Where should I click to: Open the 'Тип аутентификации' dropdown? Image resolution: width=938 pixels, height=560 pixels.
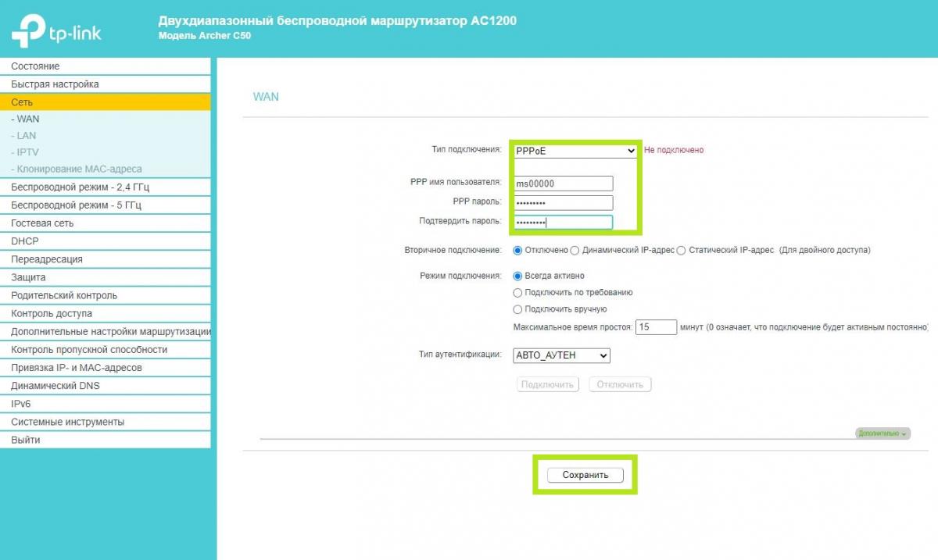[x=561, y=355]
